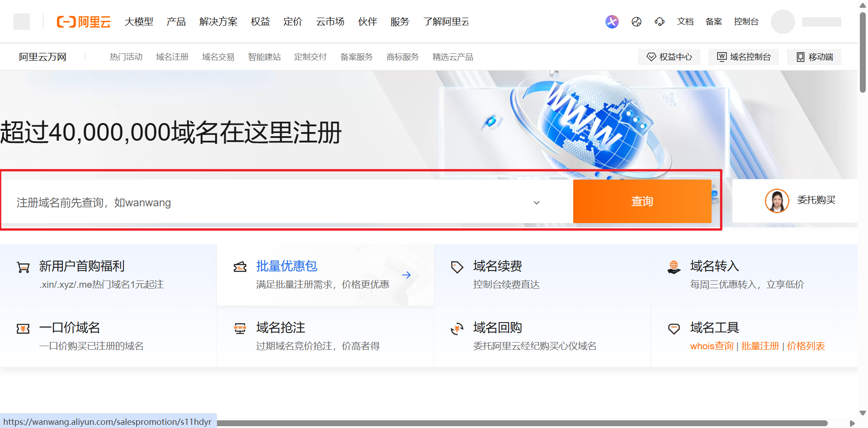The width and height of the screenshot is (868, 428).
Task: Open the headset customer support icon
Action: [660, 22]
